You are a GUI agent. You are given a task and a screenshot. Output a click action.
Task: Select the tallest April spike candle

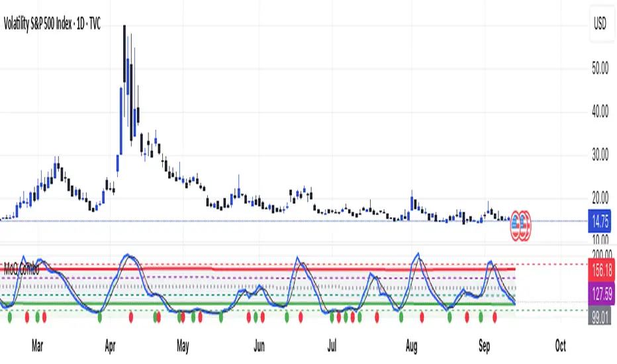[x=124, y=71]
